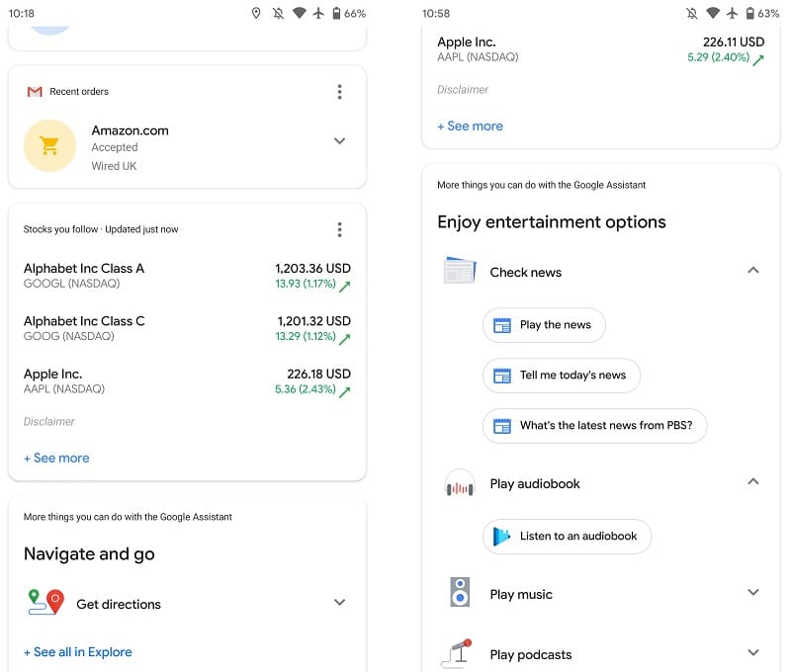
Task: Expand the Amazon.com order details
Action: click(339, 140)
